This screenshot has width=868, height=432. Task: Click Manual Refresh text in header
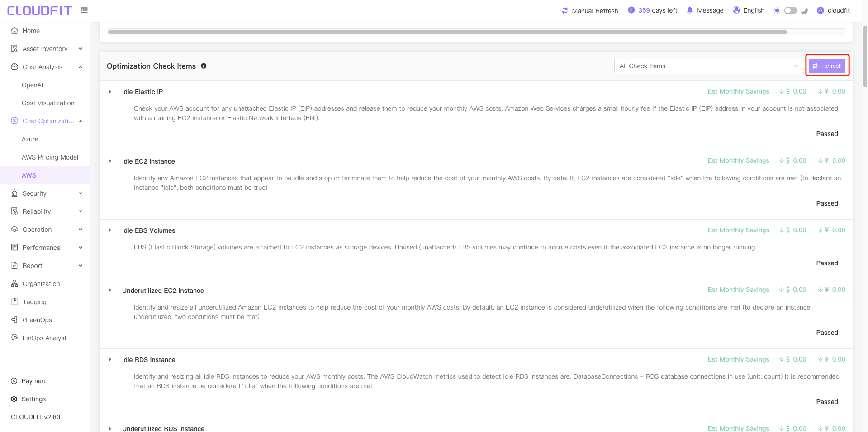595,11
